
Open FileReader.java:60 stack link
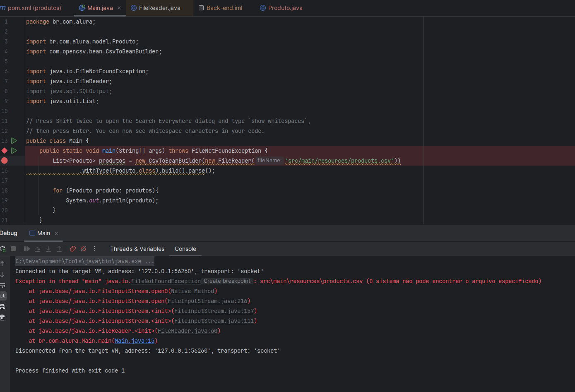(x=188, y=331)
